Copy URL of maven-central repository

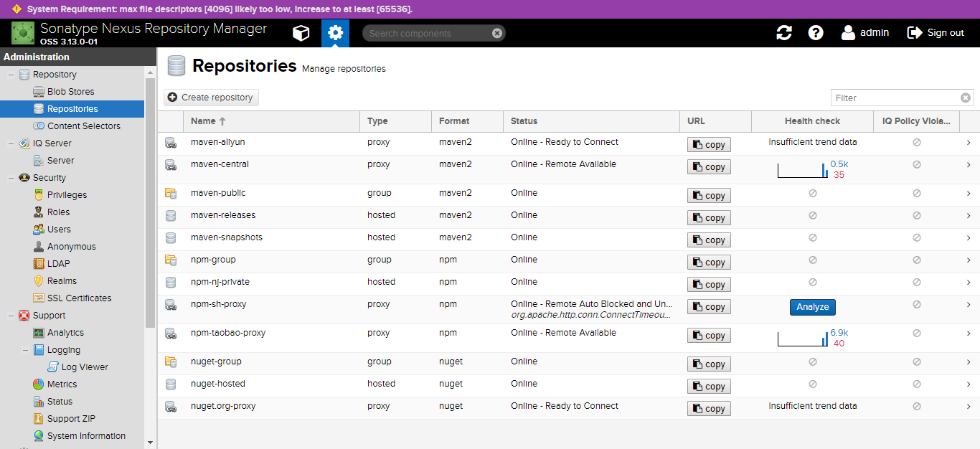(709, 167)
